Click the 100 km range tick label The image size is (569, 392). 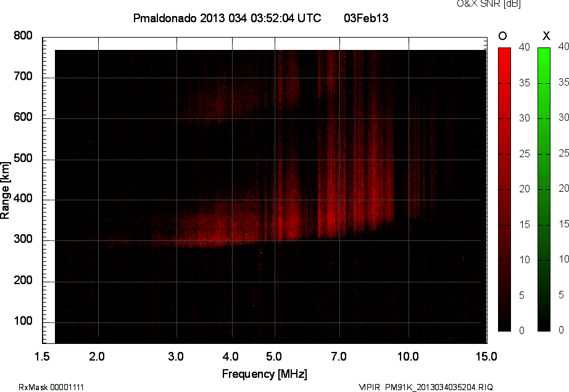point(23,321)
